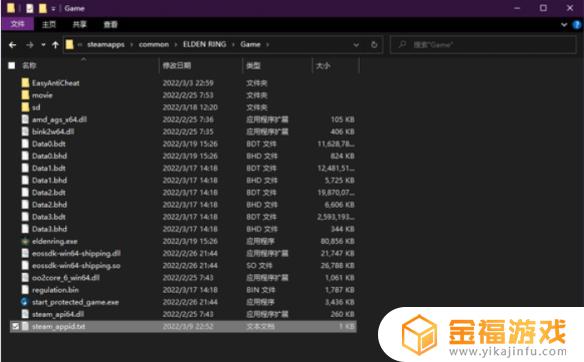
Task: Click the eossdk-win64-shipping.dll file icon
Action: (x=25, y=253)
